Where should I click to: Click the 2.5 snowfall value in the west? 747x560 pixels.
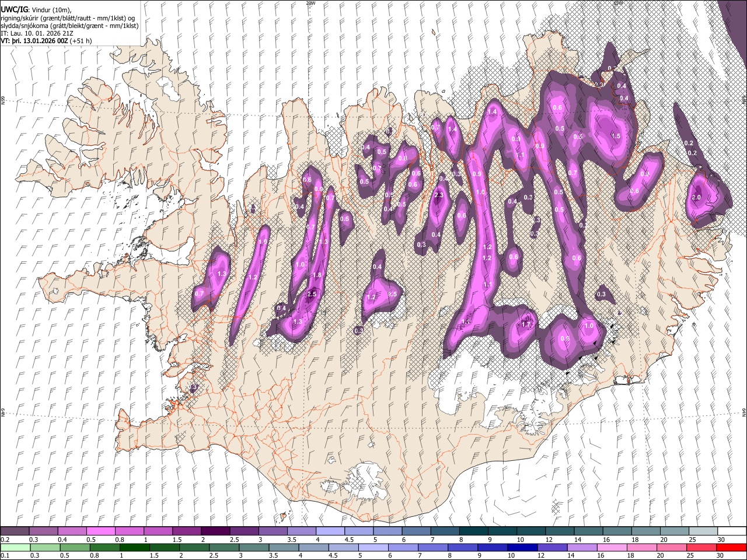pyautogui.click(x=312, y=295)
